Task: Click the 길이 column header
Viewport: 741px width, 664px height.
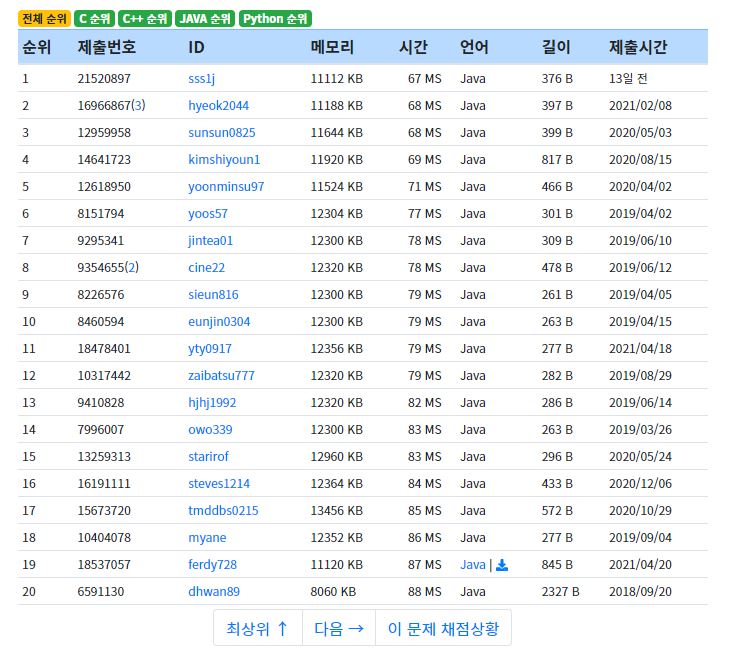Action: (556, 47)
